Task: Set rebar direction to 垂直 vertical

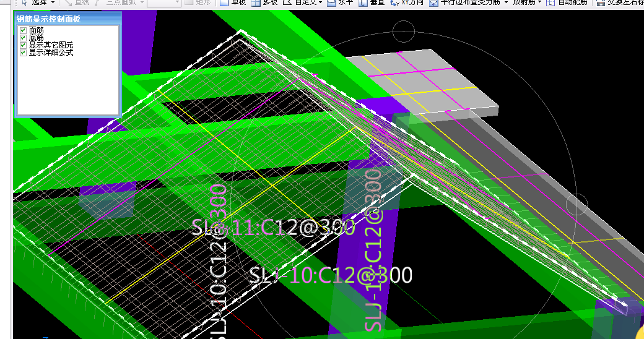Action: (372, 2)
